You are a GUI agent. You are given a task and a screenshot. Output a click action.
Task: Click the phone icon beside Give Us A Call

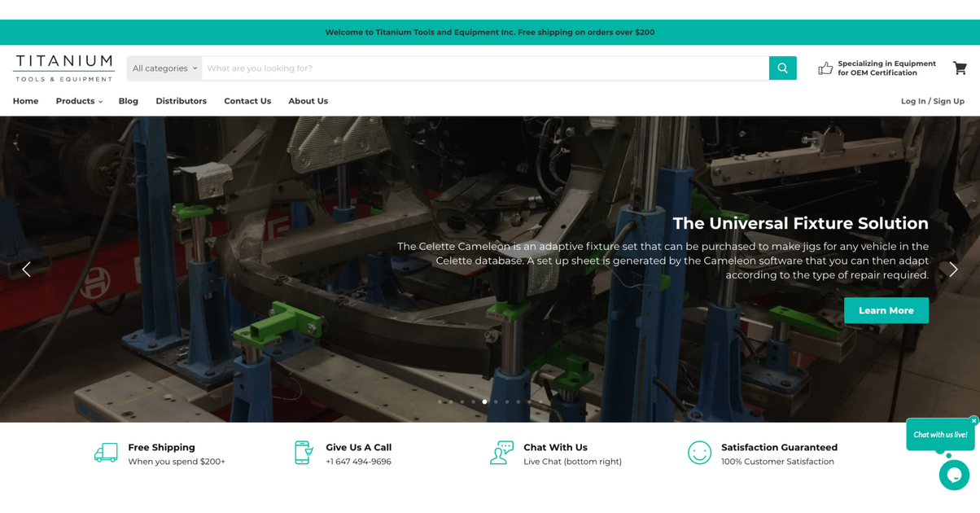coord(304,453)
